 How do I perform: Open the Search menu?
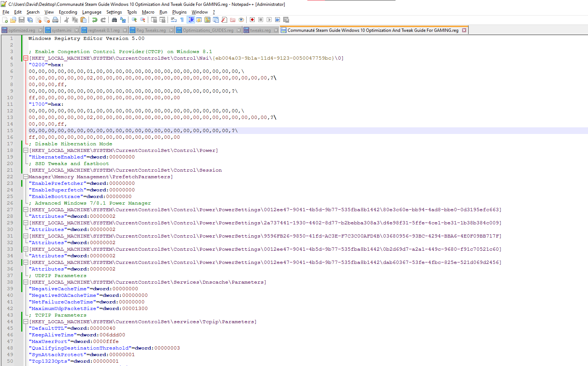pyautogui.click(x=33, y=12)
